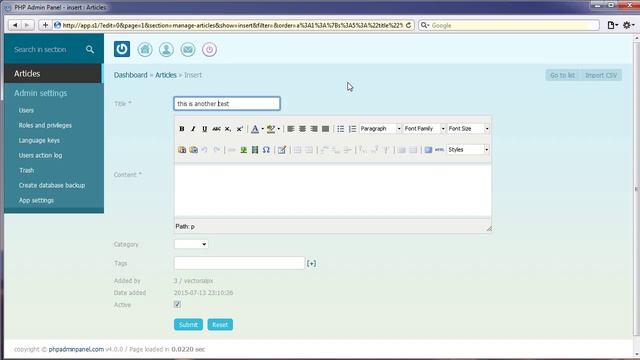This screenshot has height=360, width=640.
Task: Click the insert link chain icon
Action: tap(232, 150)
